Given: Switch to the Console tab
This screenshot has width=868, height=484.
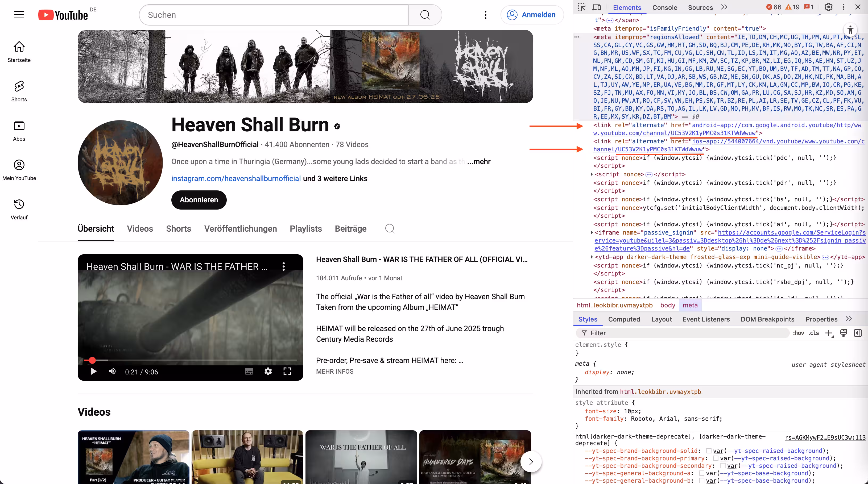Looking at the screenshot, I should click(664, 7).
